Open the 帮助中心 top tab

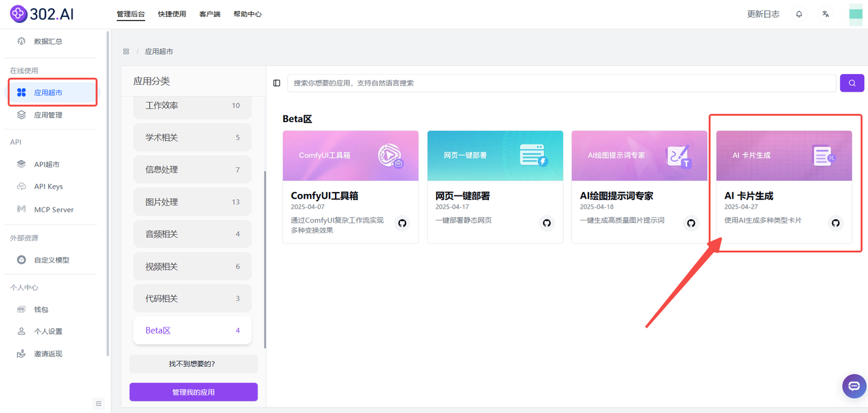click(x=248, y=14)
